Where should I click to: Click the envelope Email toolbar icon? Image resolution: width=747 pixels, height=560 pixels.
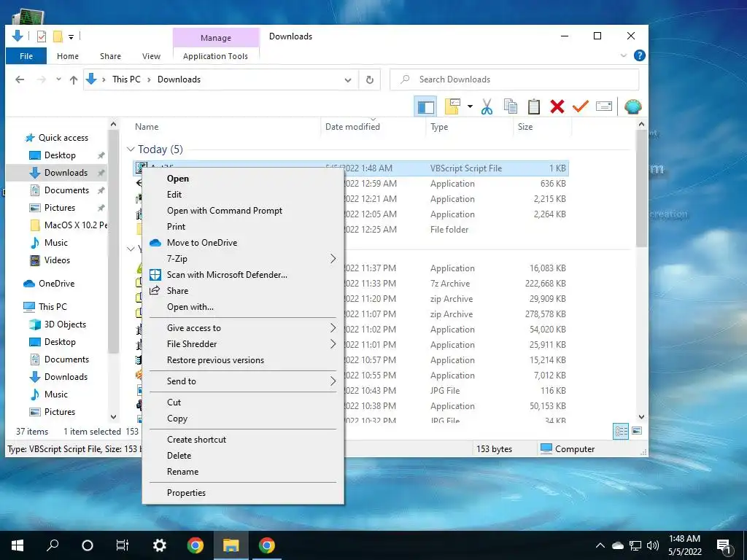(x=603, y=106)
